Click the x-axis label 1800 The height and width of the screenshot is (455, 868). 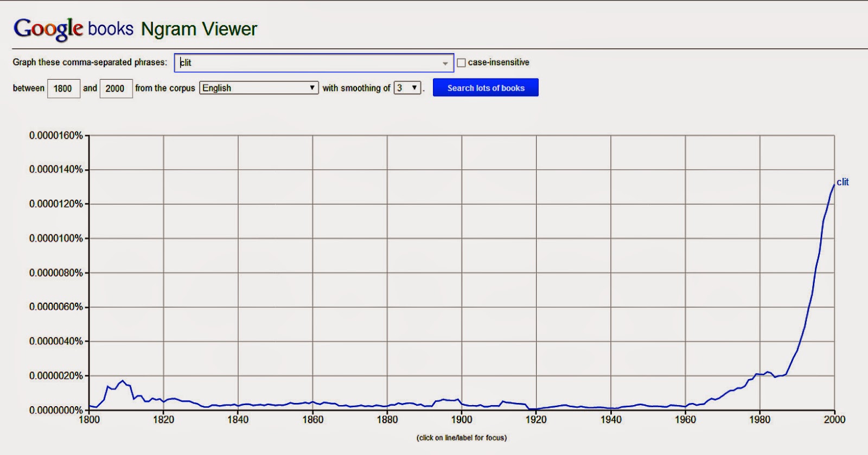coord(89,419)
